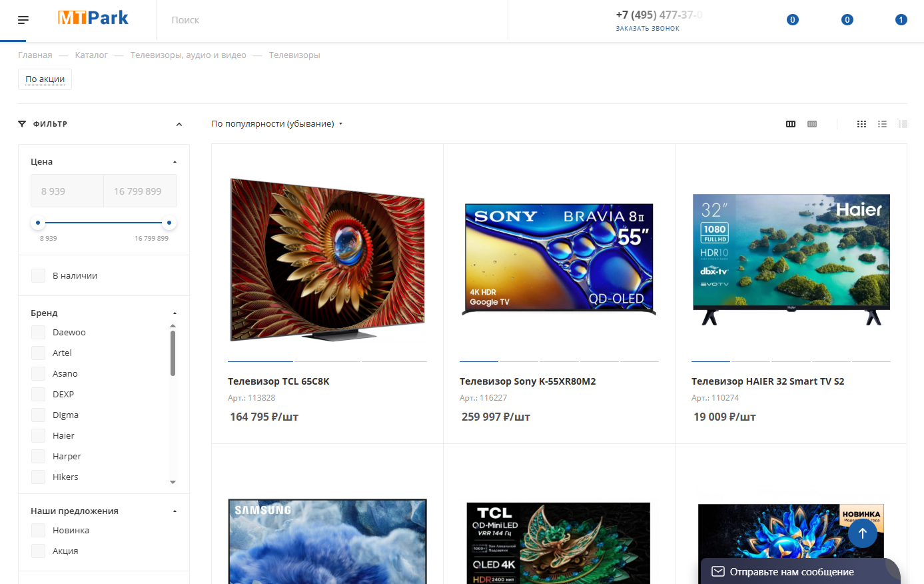The width and height of the screenshot is (924, 584).
Task: Open the TCL QD-Mini LED TV image
Action: pyautogui.click(x=558, y=543)
